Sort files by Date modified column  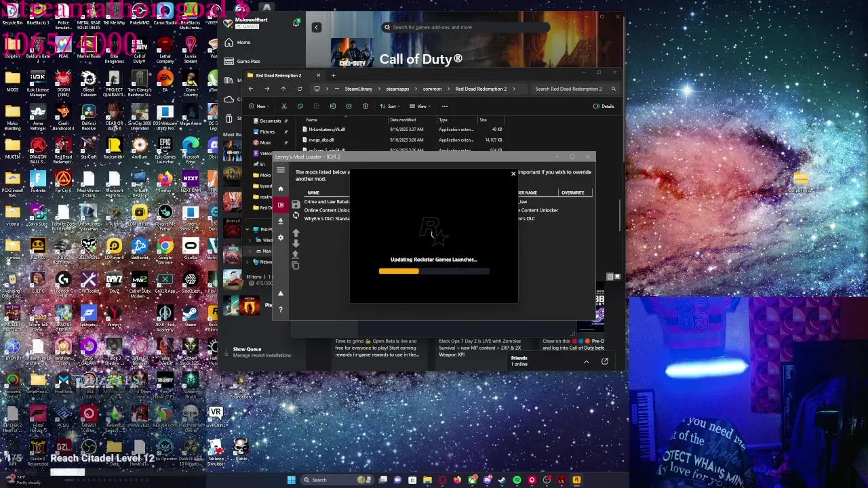click(x=403, y=120)
